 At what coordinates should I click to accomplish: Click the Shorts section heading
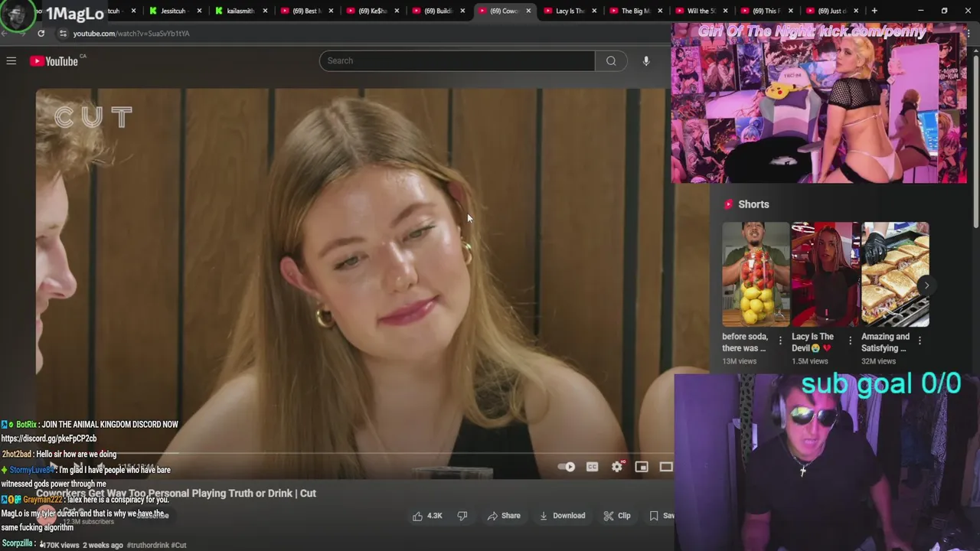(753, 204)
